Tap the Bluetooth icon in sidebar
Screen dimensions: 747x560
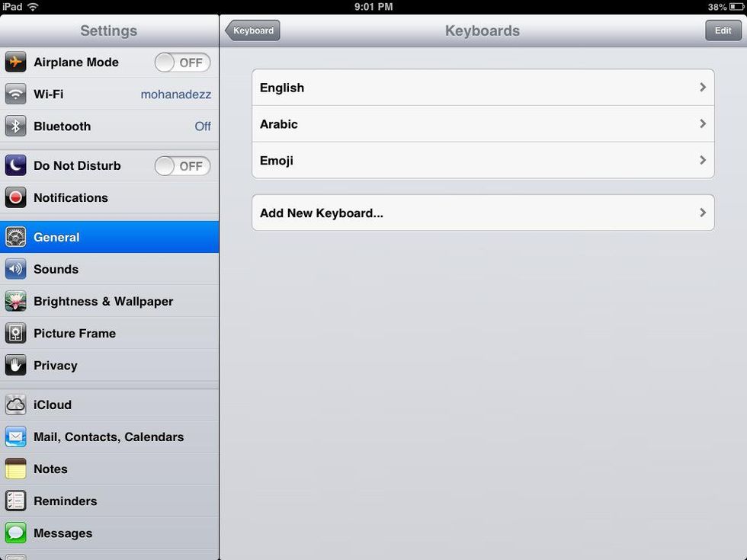tap(15, 126)
